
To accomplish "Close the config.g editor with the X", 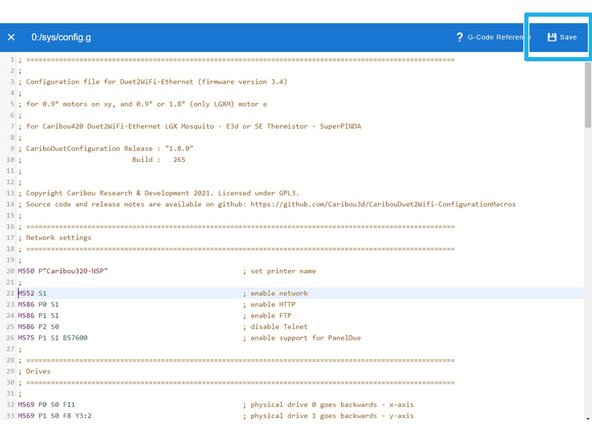I will pyautogui.click(x=11, y=37).
